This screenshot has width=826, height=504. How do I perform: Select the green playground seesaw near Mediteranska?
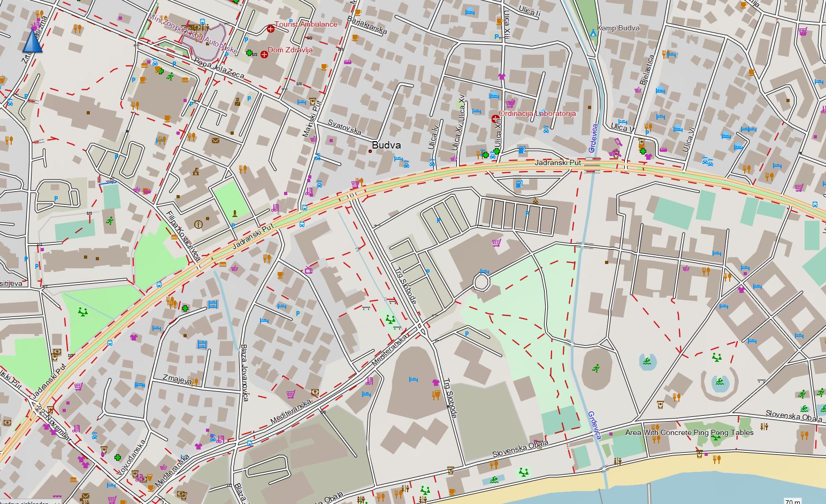click(390, 320)
